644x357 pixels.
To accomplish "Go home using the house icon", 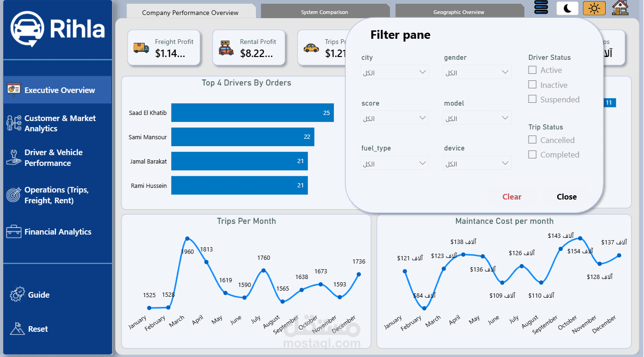I will (620, 7).
